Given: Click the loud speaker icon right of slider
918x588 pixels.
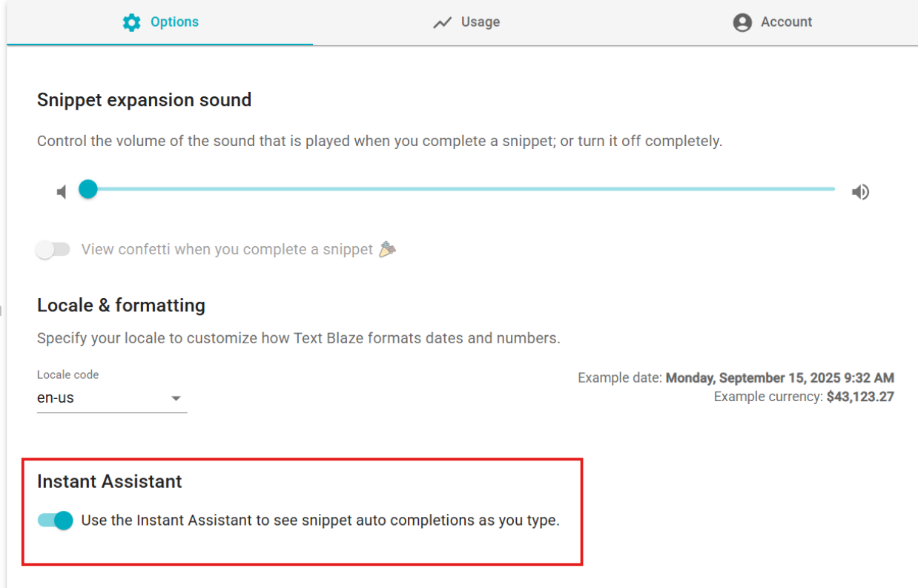Looking at the screenshot, I should (860, 192).
